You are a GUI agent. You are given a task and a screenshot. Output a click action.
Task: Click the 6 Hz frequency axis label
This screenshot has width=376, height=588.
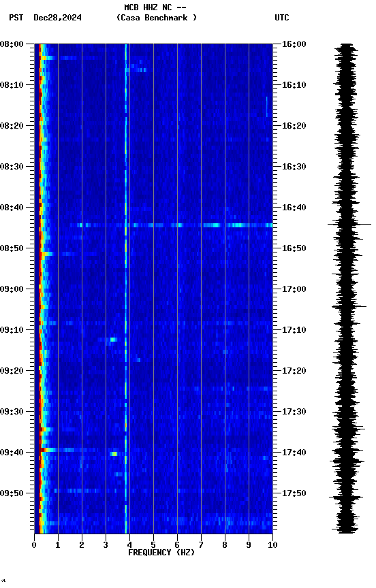click(x=177, y=545)
